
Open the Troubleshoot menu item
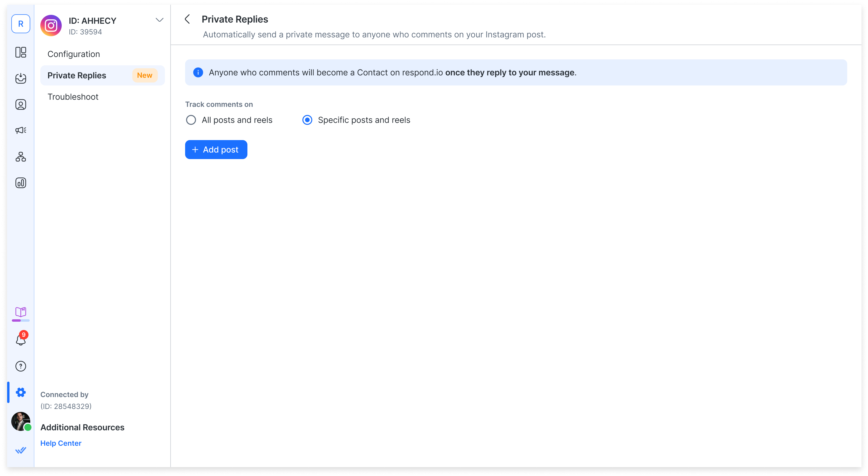pos(73,97)
